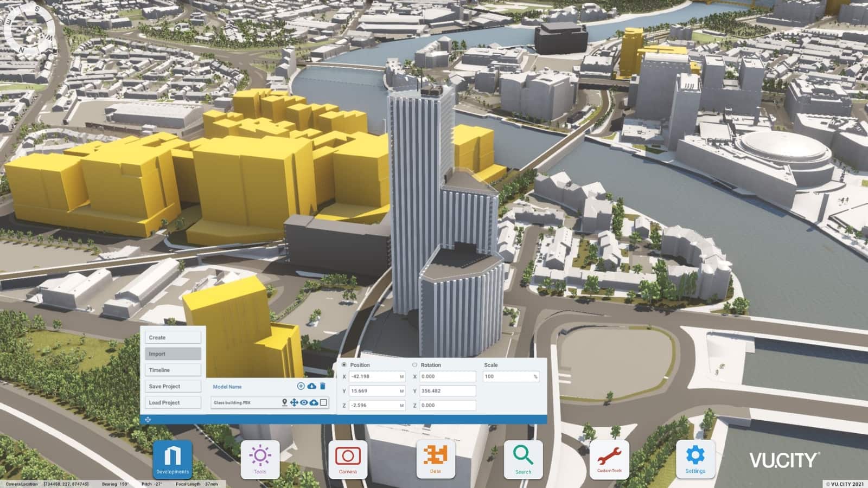Open the Tools panel icon
Image resolution: width=868 pixels, height=488 pixels.
click(260, 458)
